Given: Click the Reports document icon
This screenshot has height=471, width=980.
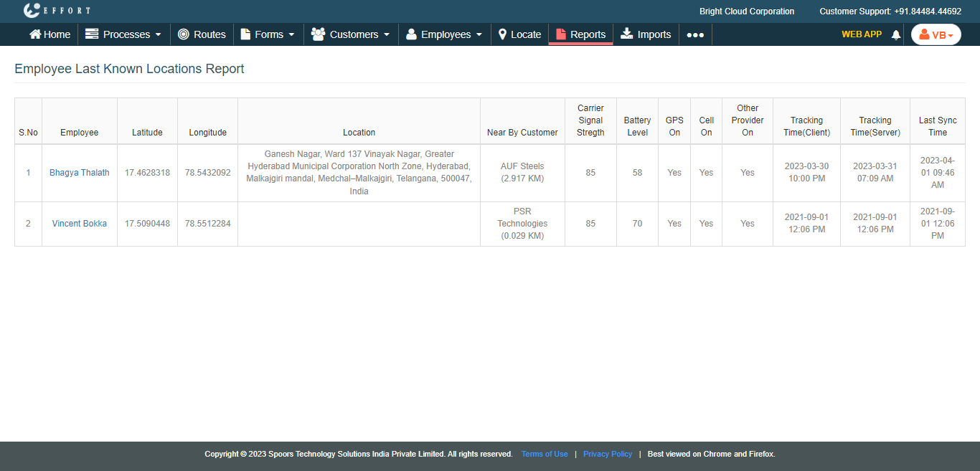Looking at the screenshot, I should [x=561, y=34].
